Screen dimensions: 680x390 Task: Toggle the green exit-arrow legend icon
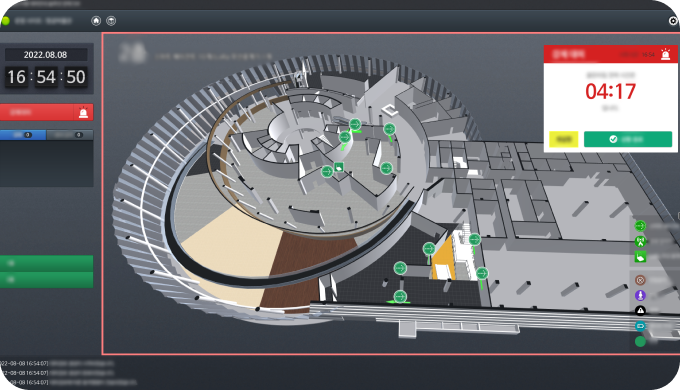tap(640, 226)
